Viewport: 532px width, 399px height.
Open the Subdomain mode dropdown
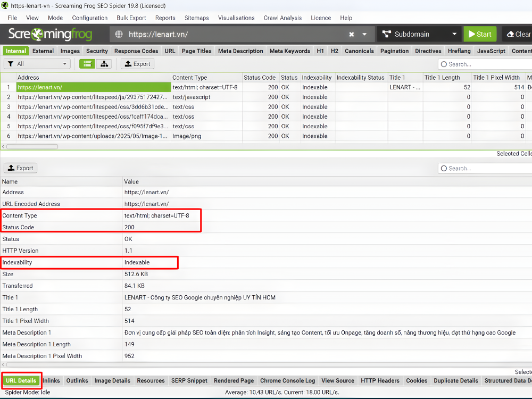[x=419, y=34]
